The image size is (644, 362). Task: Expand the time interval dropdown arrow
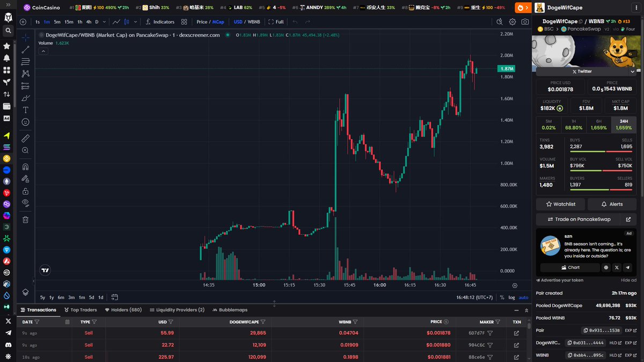(x=104, y=22)
